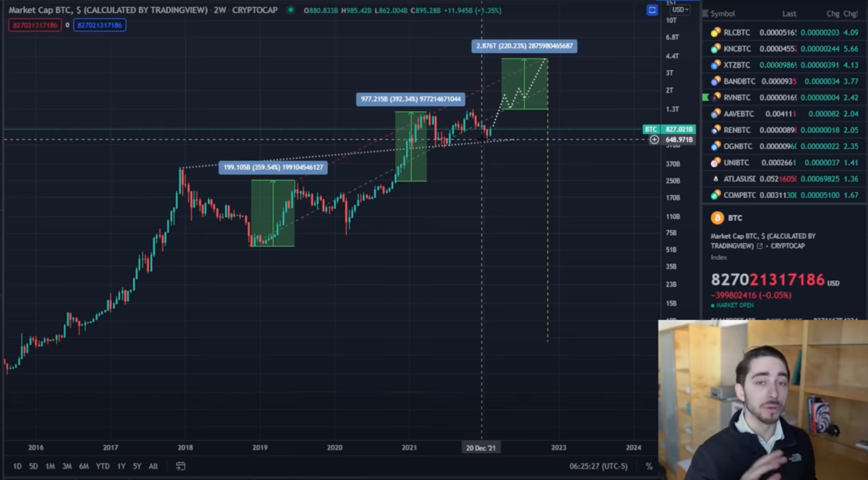The image size is (868, 480).
Task: Click the green flag next to RVNBTC
Action: pos(706,97)
